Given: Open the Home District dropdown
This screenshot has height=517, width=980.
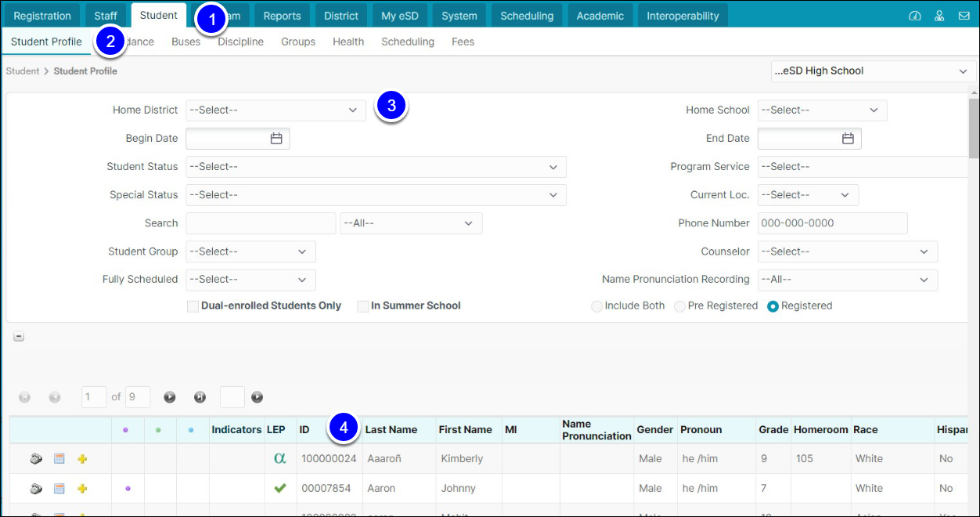Looking at the screenshot, I should [276, 110].
